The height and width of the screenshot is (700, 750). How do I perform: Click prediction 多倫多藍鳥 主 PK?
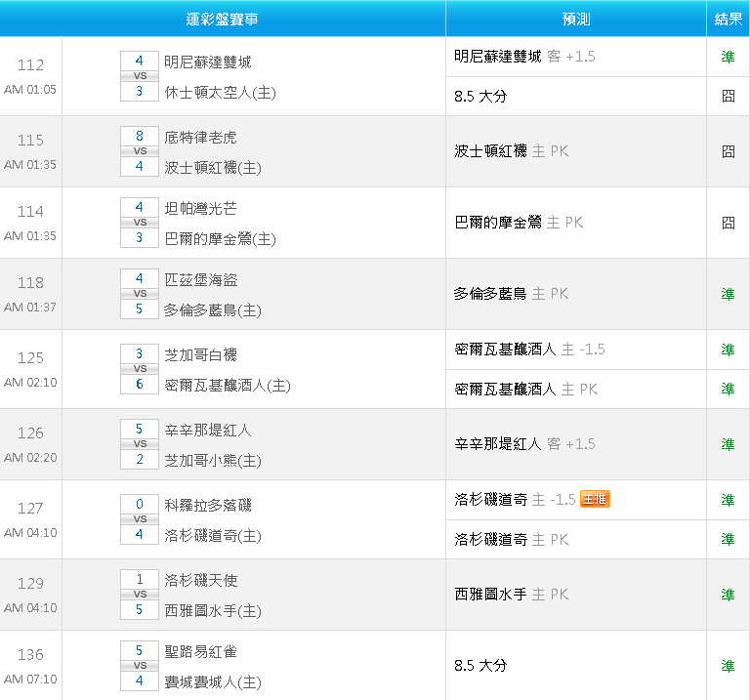click(x=512, y=294)
